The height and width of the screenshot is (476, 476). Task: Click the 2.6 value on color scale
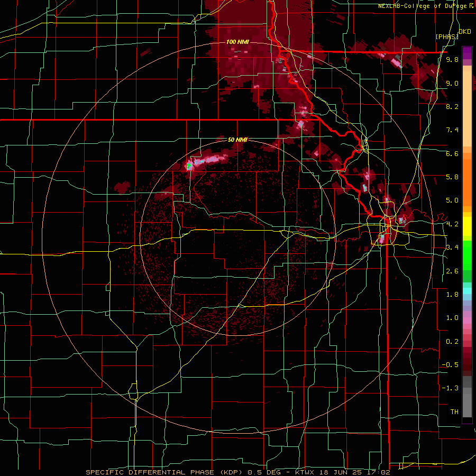pyautogui.click(x=452, y=271)
